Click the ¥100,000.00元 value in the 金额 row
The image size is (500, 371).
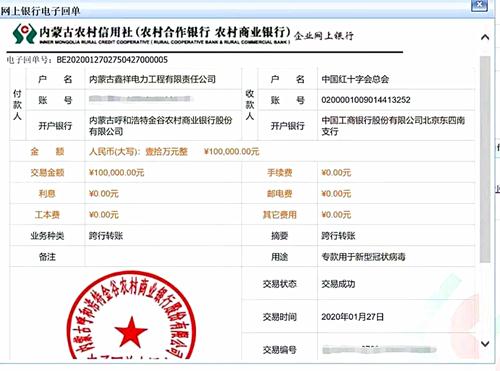(x=231, y=152)
